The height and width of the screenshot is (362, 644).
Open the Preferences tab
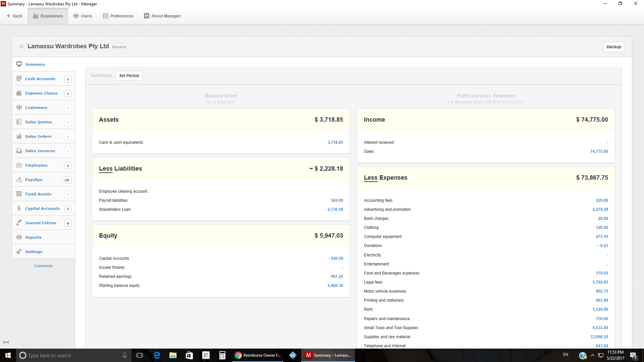click(118, 16)
